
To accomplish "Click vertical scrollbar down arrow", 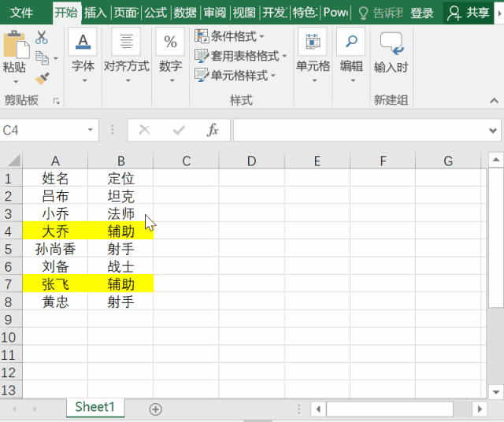I will (495, 392).
